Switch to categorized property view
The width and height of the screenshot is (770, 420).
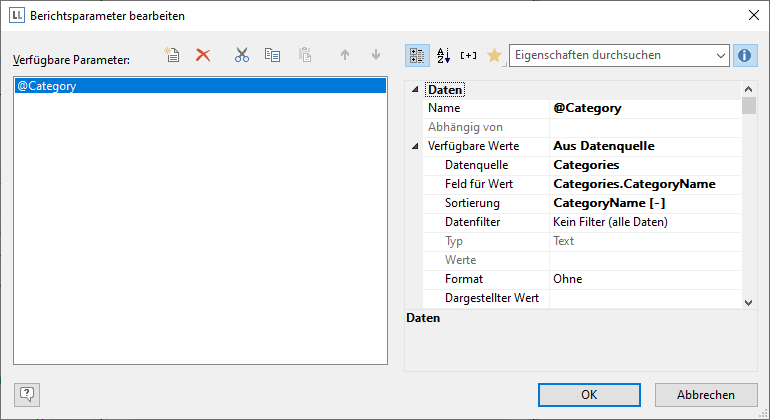(x=419, y=55)
